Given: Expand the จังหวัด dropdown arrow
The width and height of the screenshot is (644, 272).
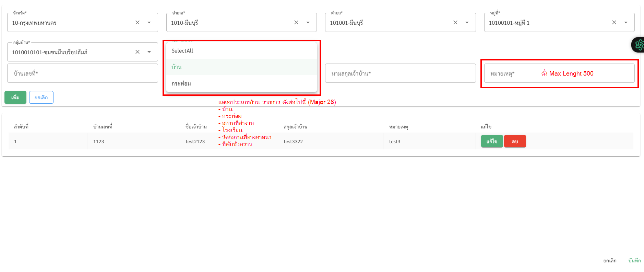Looking at the screenshot, I should point(149,22).
